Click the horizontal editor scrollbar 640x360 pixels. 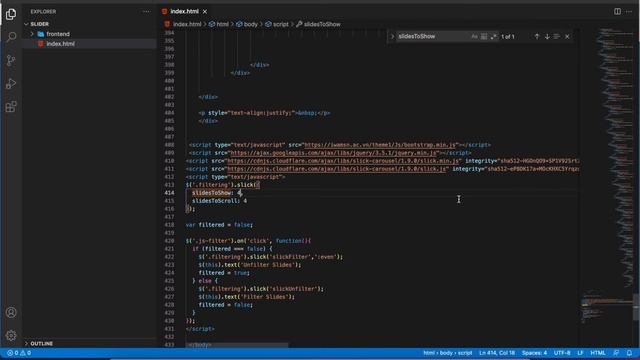(x=237, y=345)
